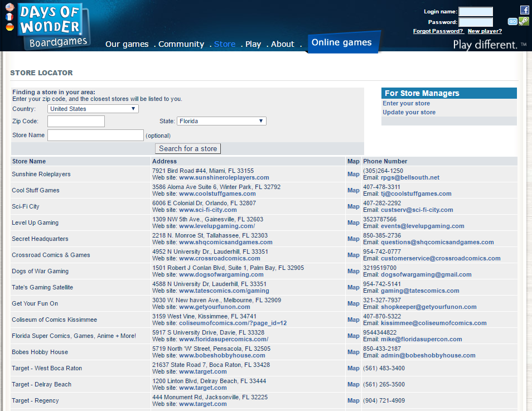Select the Target - West Boca Raton name
Screen dimensions: 532x411
click(47, 368)
